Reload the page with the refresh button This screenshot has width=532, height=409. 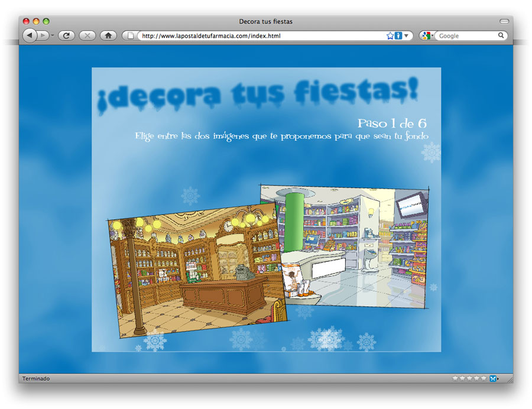click(66, 35)
